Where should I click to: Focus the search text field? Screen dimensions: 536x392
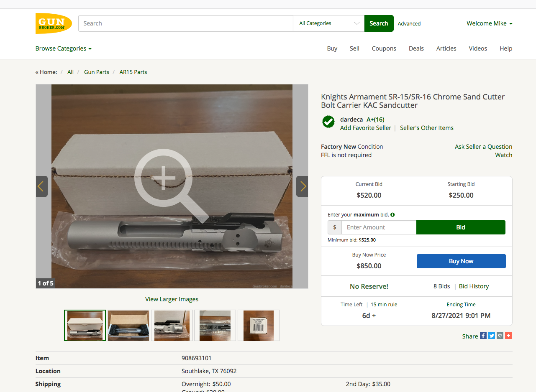click(x=186, y=23)
